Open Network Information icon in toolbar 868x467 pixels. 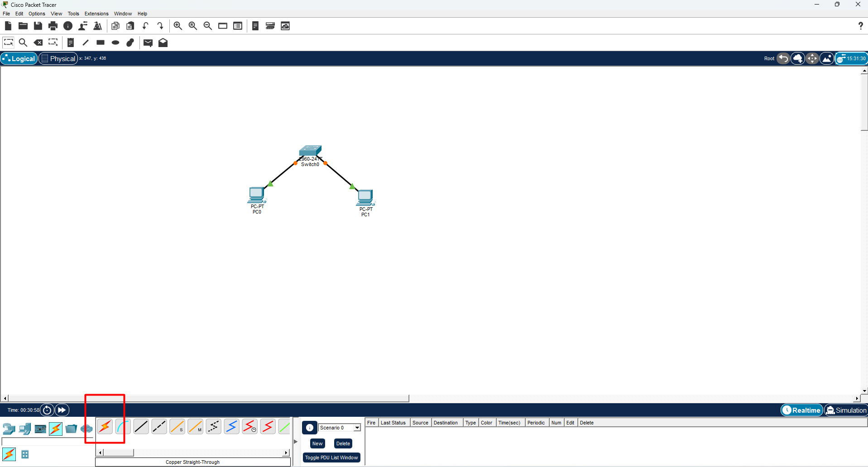[68, 26]
